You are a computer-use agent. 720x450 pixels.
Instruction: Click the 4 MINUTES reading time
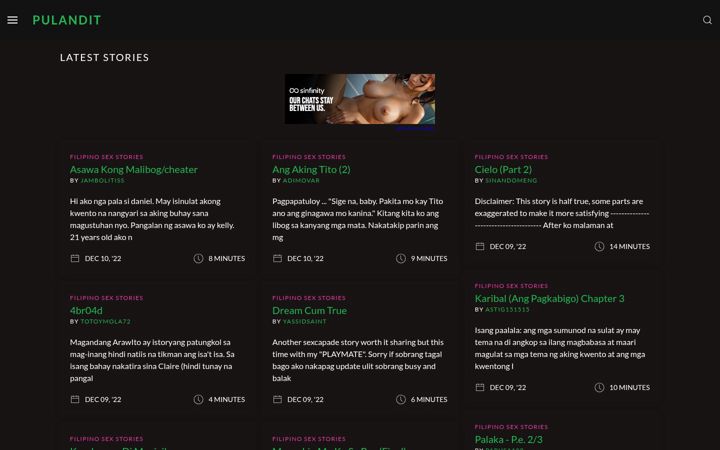tap(226, 399)
